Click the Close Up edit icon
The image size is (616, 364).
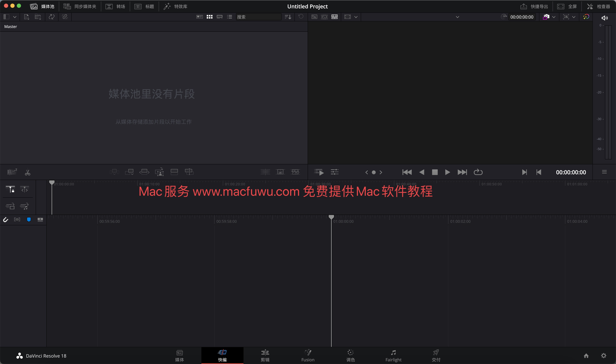click(x=159, y=172)
